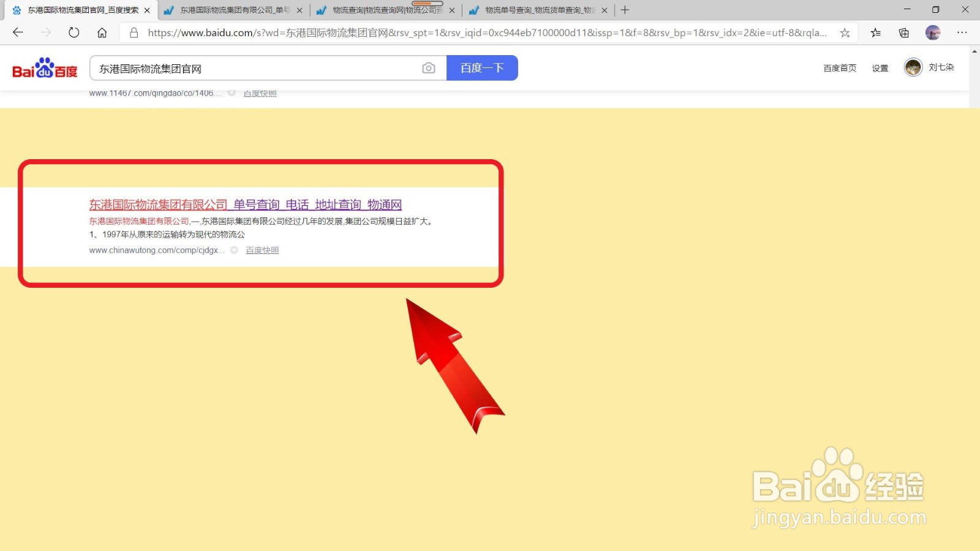The height and width of the screenshot is (551, 980).
Task: Switch to 物流单号查询_物流货单查询 tab
Action: pyautogui.click(x=540, y=10)
